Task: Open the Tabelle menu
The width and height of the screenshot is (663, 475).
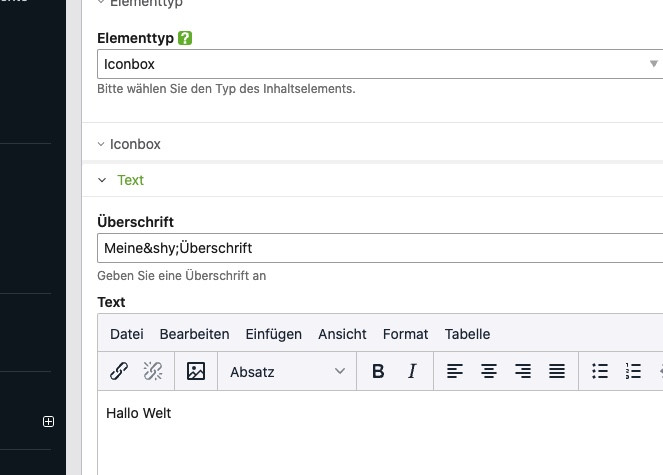Action: coord(467,334)
